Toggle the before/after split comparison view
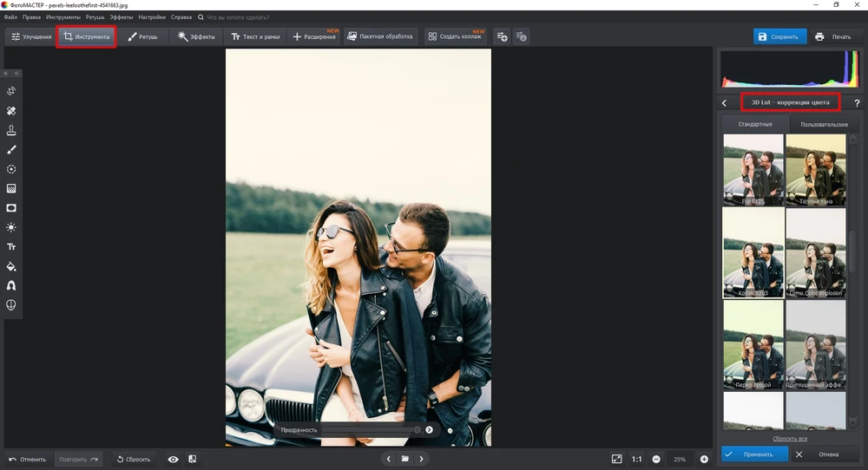This screenshot has height=470, width=868. pyautogui.click(x=192, y=459)
